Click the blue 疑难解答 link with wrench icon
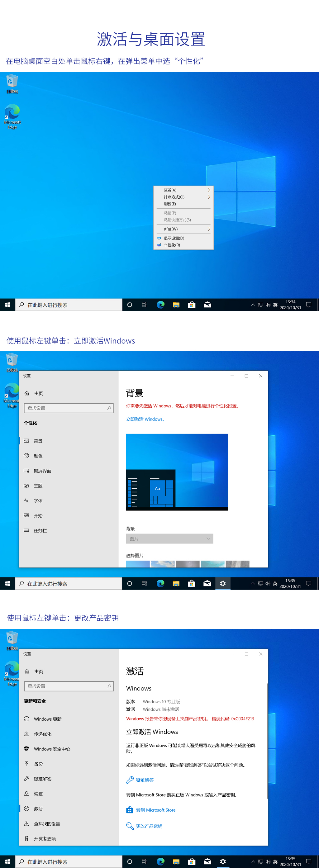 click(140, 780)
